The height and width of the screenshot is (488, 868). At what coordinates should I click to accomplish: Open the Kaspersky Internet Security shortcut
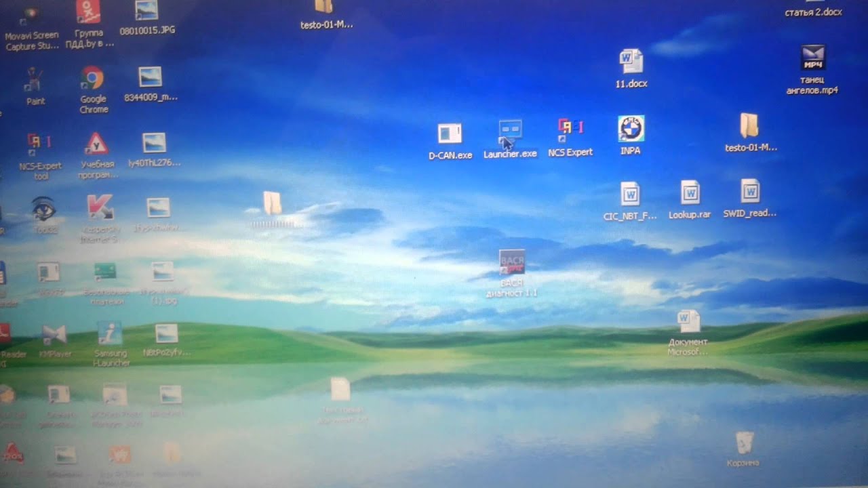click(100, 207)
